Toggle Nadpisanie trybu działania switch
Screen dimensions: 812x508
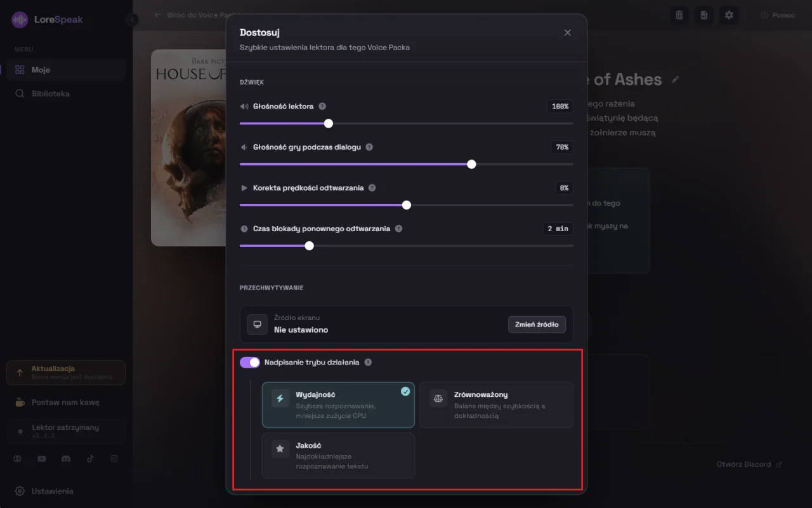click(250, 363)
